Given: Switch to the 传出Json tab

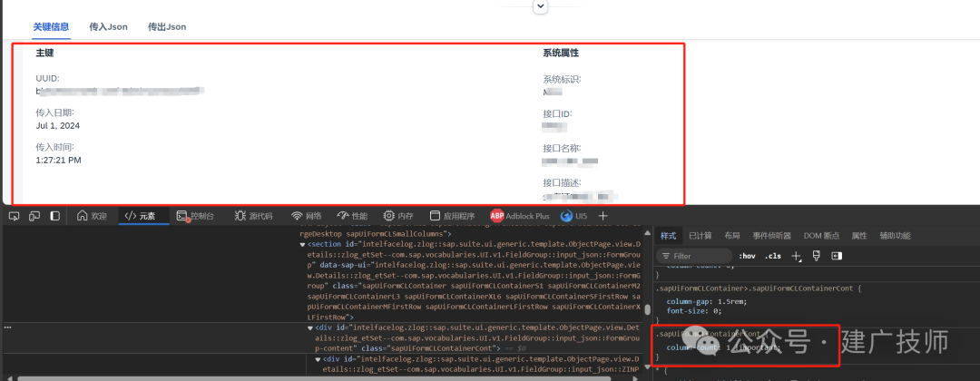Looking at the screenshot, I should coord(167,27).
